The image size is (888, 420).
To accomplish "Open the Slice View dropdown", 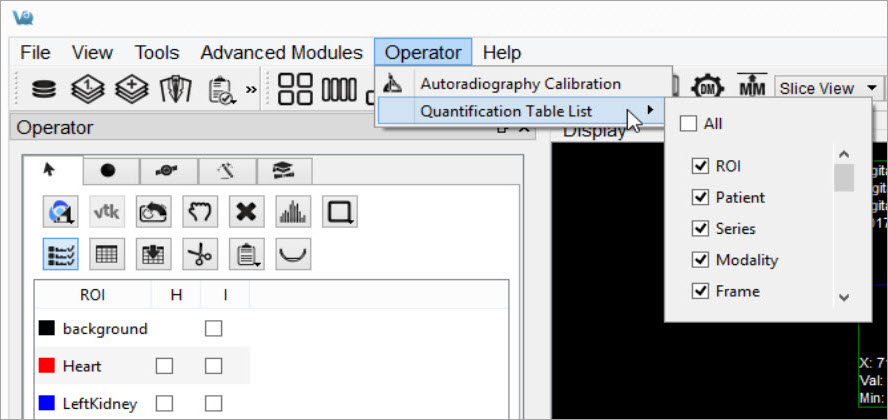I will 829,88.
